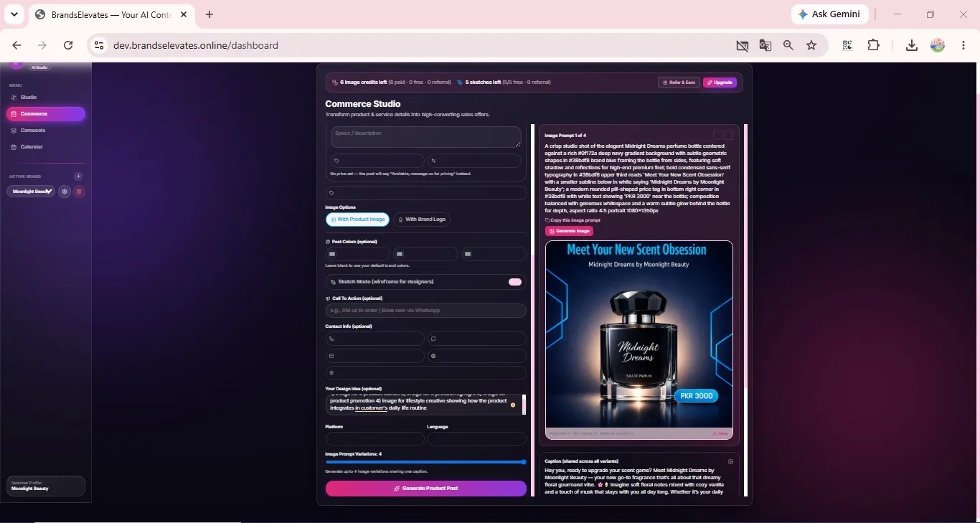This screenshot has width=980, height=523.
Task: Click the Ask Gemini button
Action: coord(831,14)
